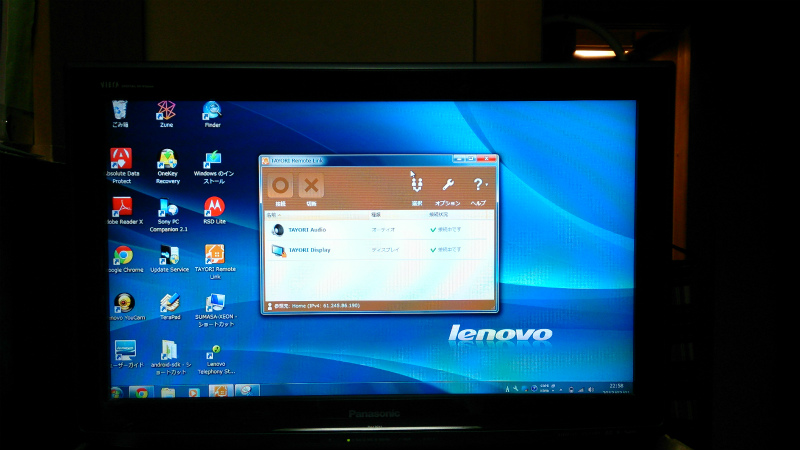Open オプション wrench options in TAYORI
This screenshot has width=800, height=450.
pos(447,190)
